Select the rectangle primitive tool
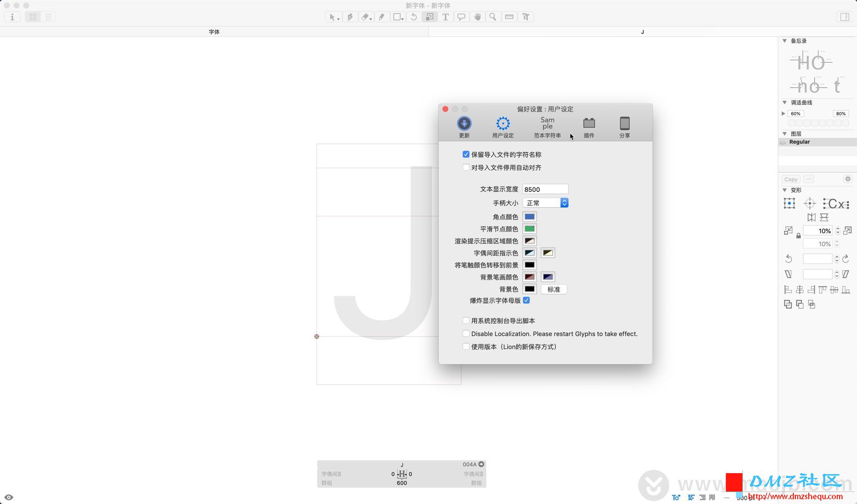The width and height of the screenshot is (857, 504). click(x=398, y=17)
